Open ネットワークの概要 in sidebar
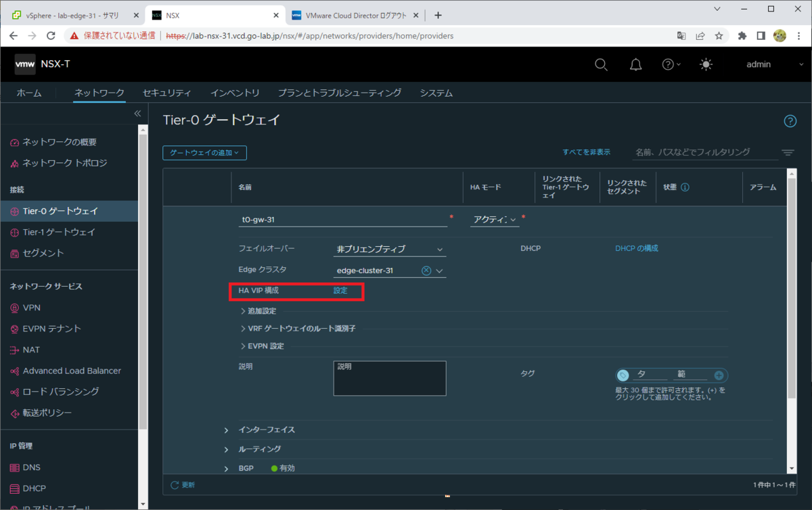 [60, 142]
